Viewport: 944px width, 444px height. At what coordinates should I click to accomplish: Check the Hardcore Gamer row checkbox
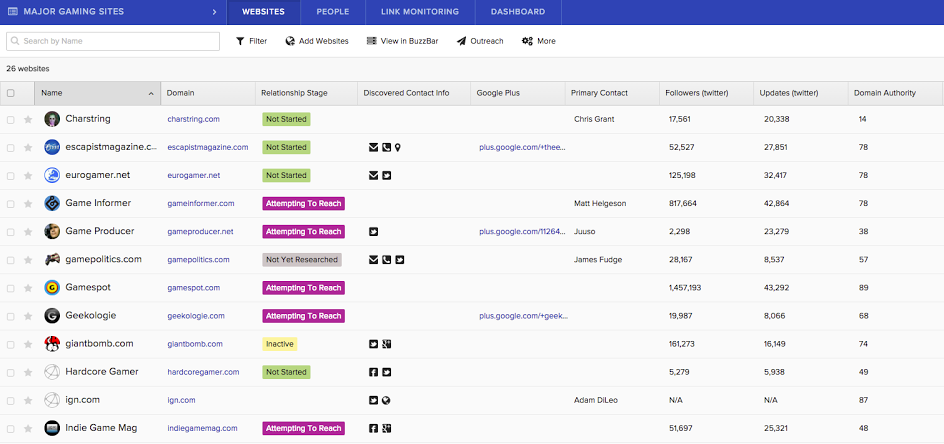pyautogui.click(x=10, y=372)
